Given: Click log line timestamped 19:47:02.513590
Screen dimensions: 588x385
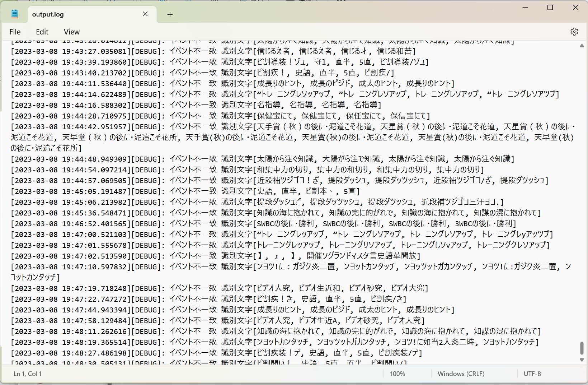Looking at the screenshot, I should (215, 256).
